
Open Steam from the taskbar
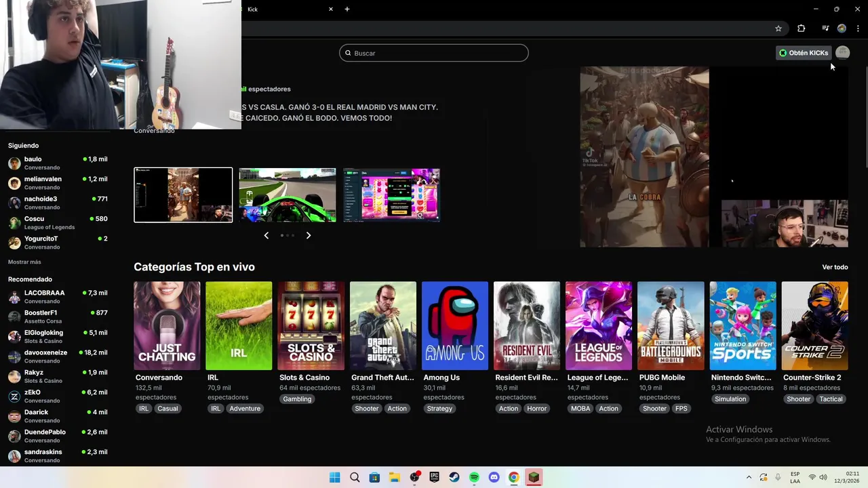[x=454, y=477]
